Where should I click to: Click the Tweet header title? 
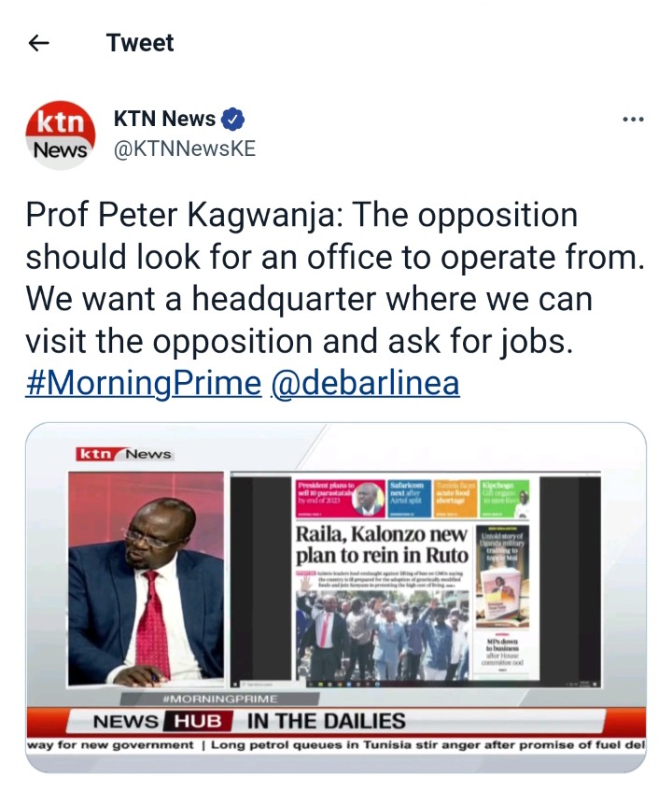pyautogui.click(x=140, y=43)
